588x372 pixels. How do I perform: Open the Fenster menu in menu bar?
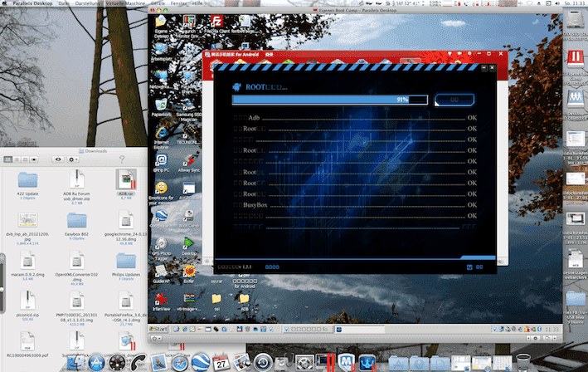click(178, 3)
